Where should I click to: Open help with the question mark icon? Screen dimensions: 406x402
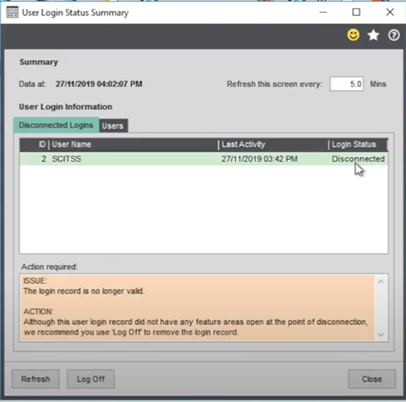tap(394, 35)
